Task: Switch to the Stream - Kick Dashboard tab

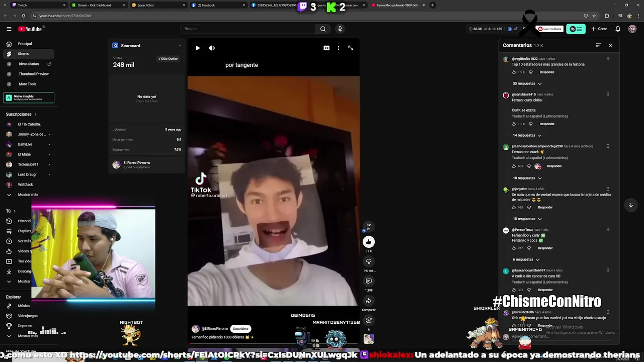Action: coord(97,5)
